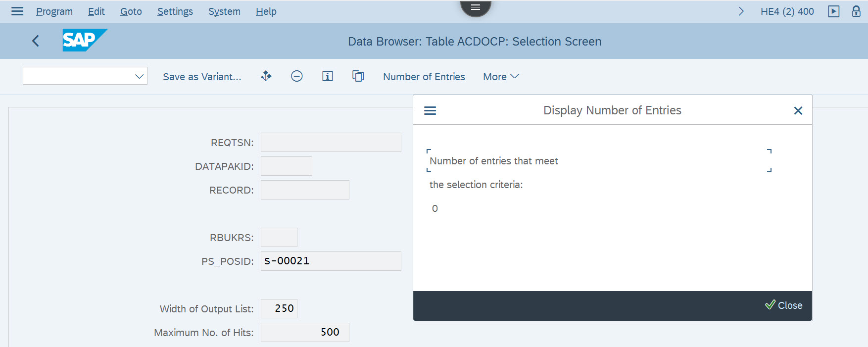Open the Settings menu
The height and width of the screenshot is (347, 868).
point(175,11)
